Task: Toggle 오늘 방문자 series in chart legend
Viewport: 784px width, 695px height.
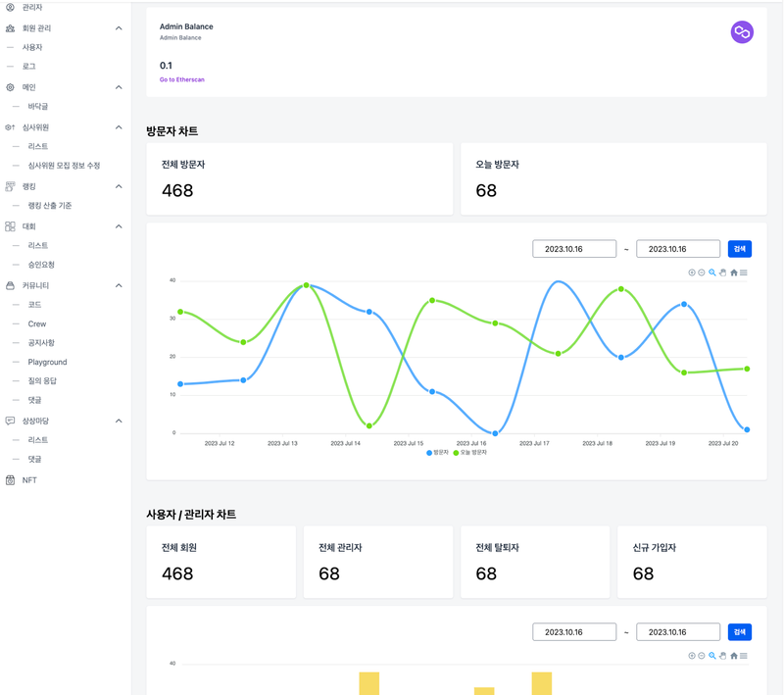Action: tap(470, 453)
